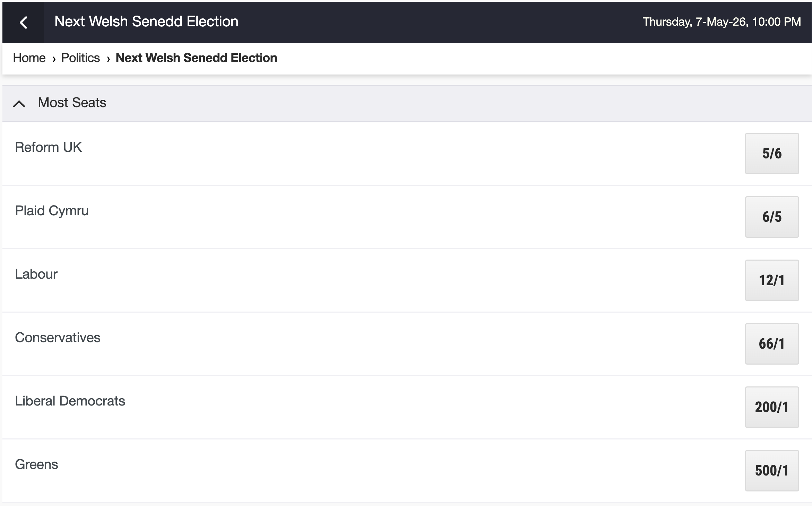The width and height of the screenshot is (812, 506).
Task: Click the page title in header
Action: click(x=146, y=21)
